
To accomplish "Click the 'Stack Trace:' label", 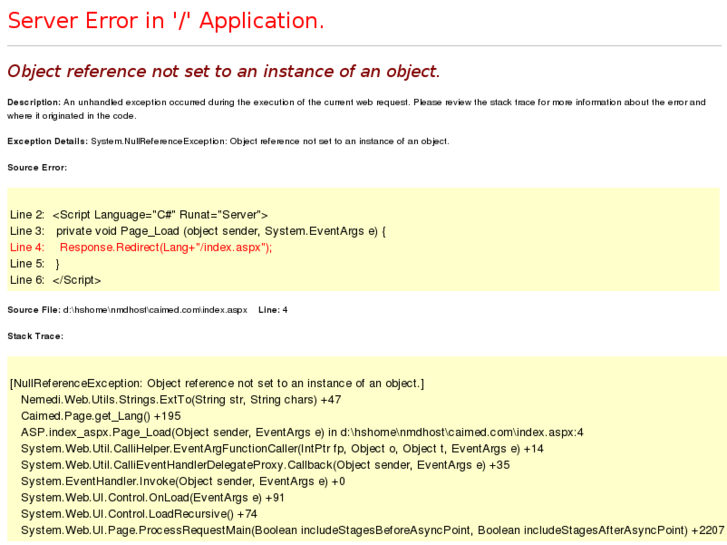I will click(35, 336).
